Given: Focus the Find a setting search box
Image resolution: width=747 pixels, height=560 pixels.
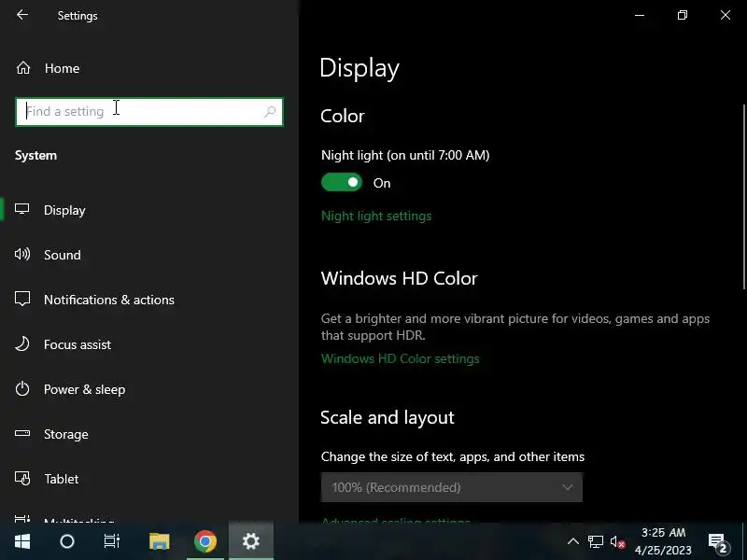Looking at the screenshot, I should [x=149, y=112].
